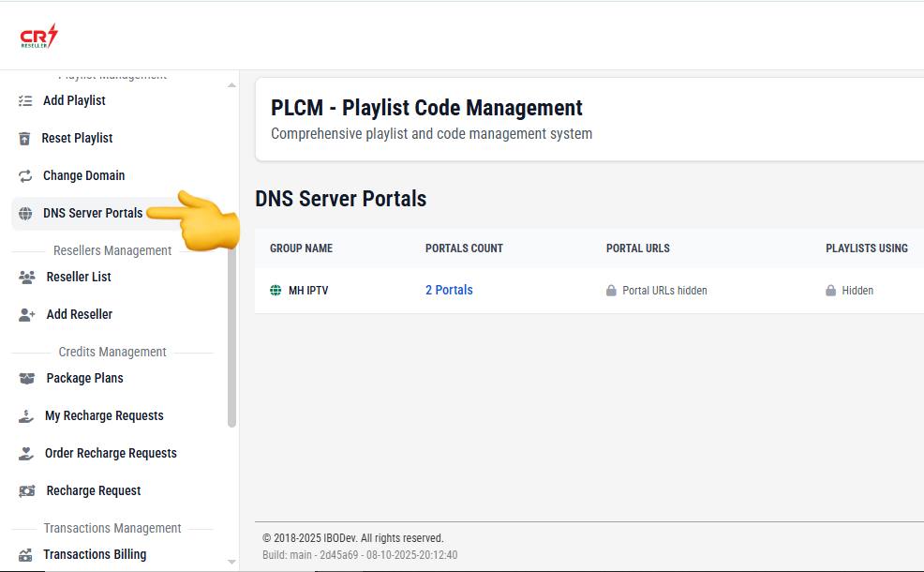
Task: Click the Add Reseller user-plus icon
Action: [26, 315]
